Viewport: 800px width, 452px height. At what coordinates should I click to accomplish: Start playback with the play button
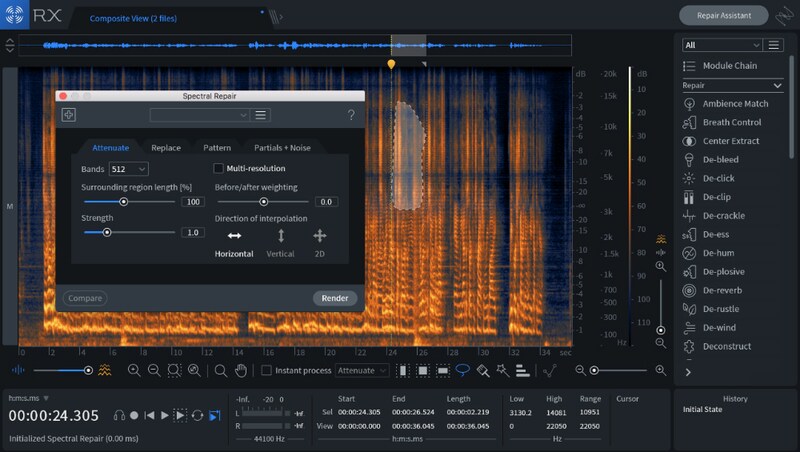[165, 416]
